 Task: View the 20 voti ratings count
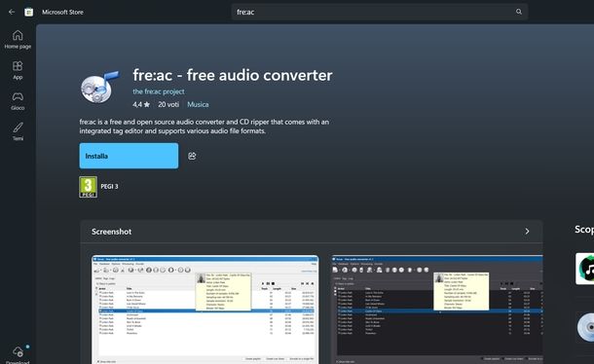point(168,104)
